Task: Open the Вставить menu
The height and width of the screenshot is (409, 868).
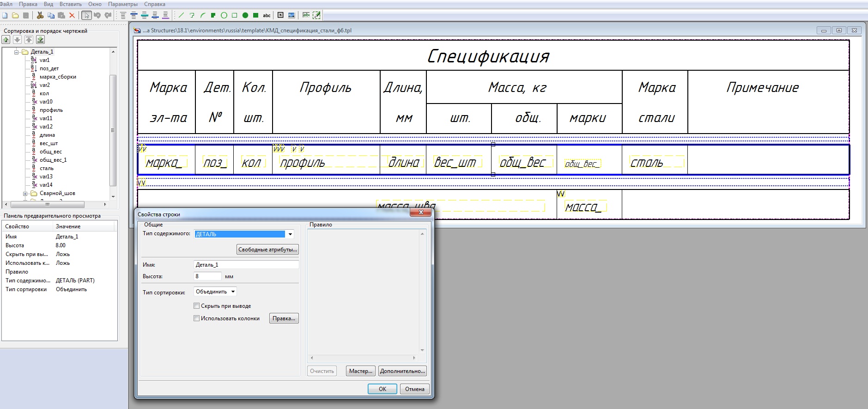Action: [70, 4]
